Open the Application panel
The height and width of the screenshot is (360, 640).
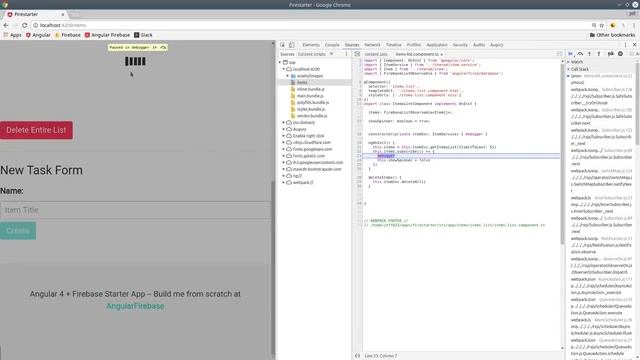437,45
